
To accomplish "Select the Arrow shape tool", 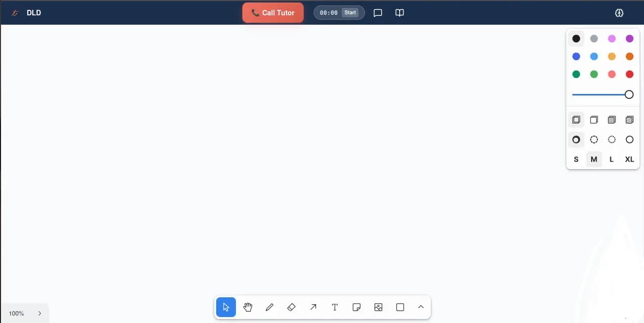I will 313,307.
